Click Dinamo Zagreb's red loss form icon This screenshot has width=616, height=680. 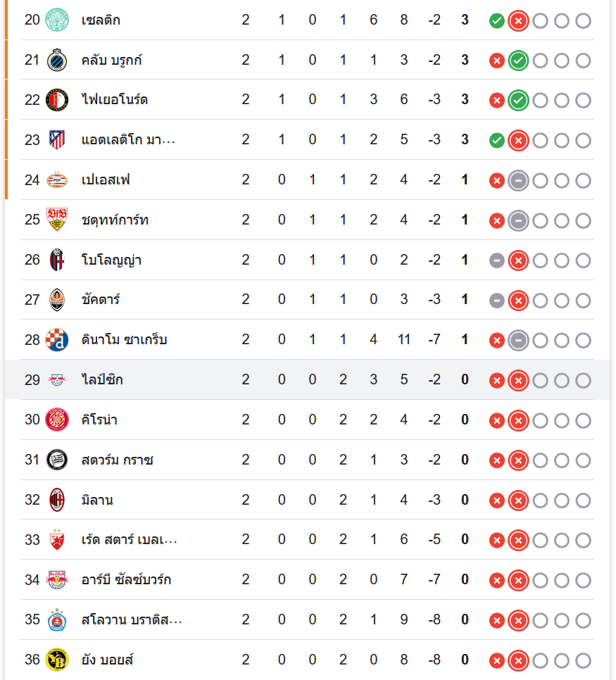[x=496, y=341]
